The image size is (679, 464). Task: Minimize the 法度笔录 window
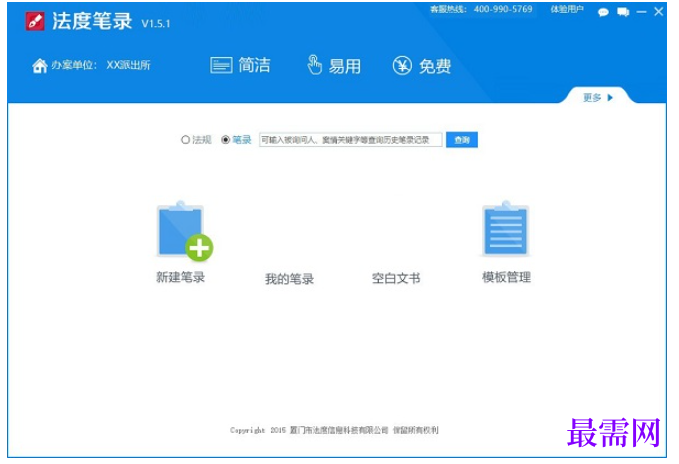pos(641,12)
